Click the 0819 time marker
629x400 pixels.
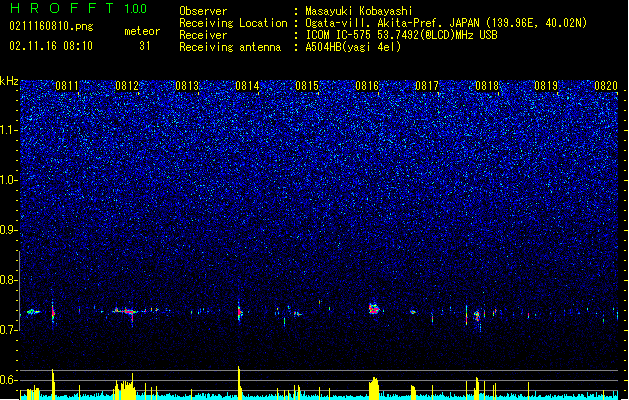tap(546, 86)
